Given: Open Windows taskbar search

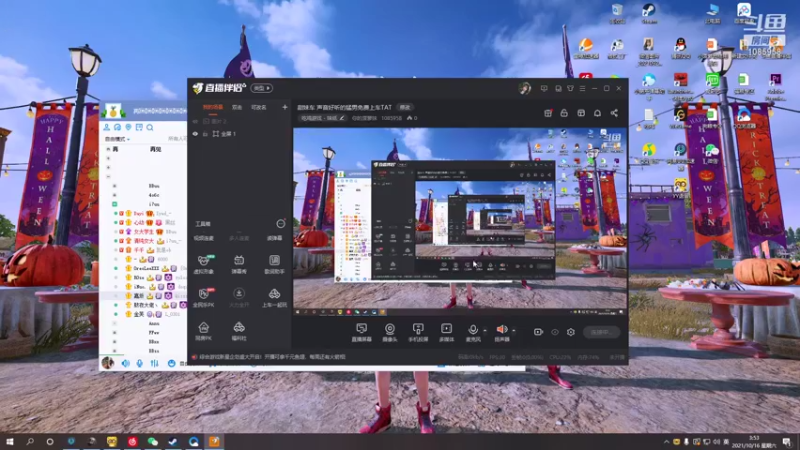Looking at the screenshot, I should [x=30, y=441].
